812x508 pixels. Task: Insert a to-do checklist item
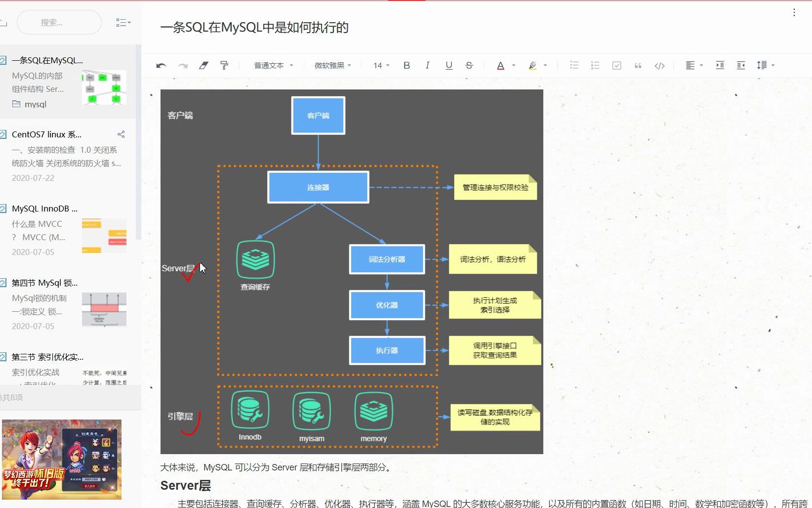616,65
